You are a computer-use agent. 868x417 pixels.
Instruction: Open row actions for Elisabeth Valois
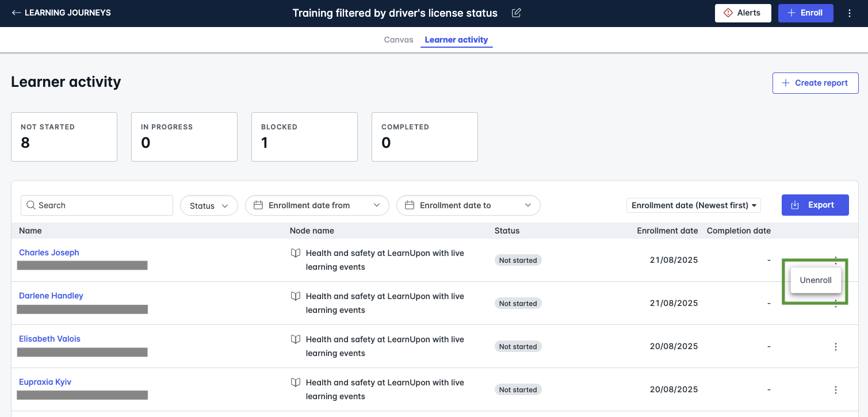point(836,346)
